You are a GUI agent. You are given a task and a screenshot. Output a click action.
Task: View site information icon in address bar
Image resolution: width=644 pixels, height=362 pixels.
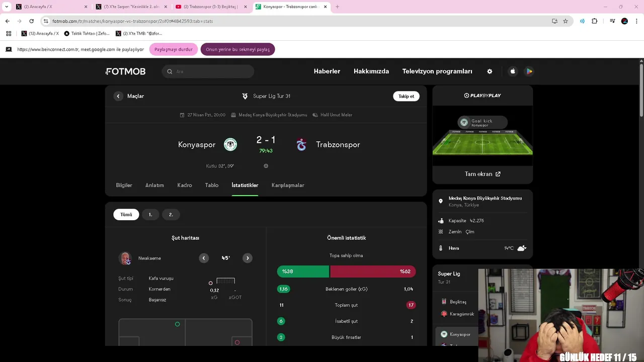click(x=46, y=21)
